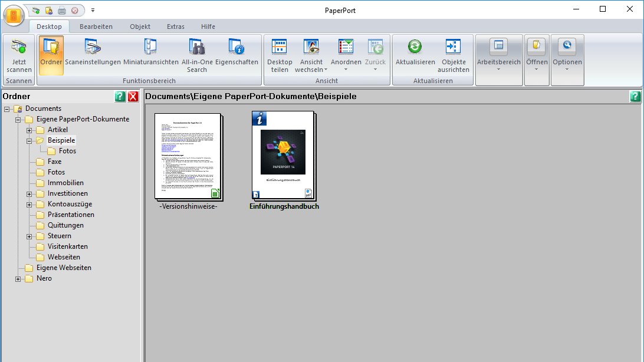Open Eigenschaften from the ribbon

(x=236, y=47)
